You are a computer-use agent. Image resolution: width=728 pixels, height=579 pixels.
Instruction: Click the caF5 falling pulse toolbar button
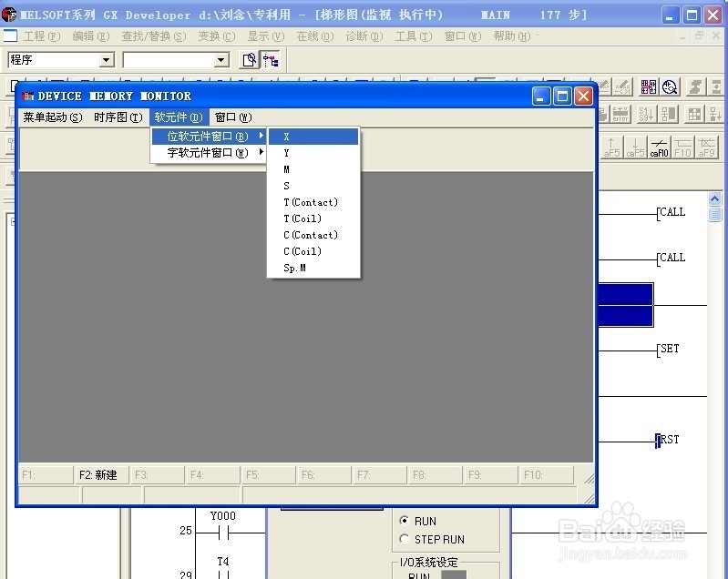pyautogui.click(x=635, y=147)
